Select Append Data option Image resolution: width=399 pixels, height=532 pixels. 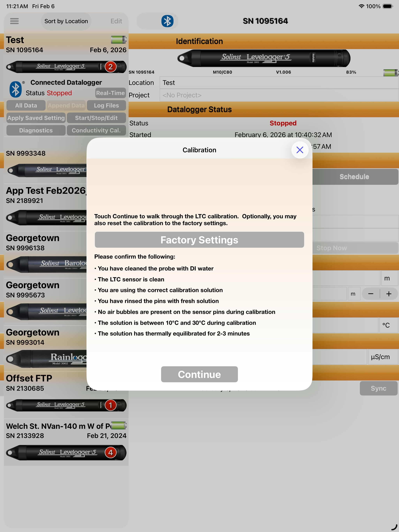[x=66, y=105]
